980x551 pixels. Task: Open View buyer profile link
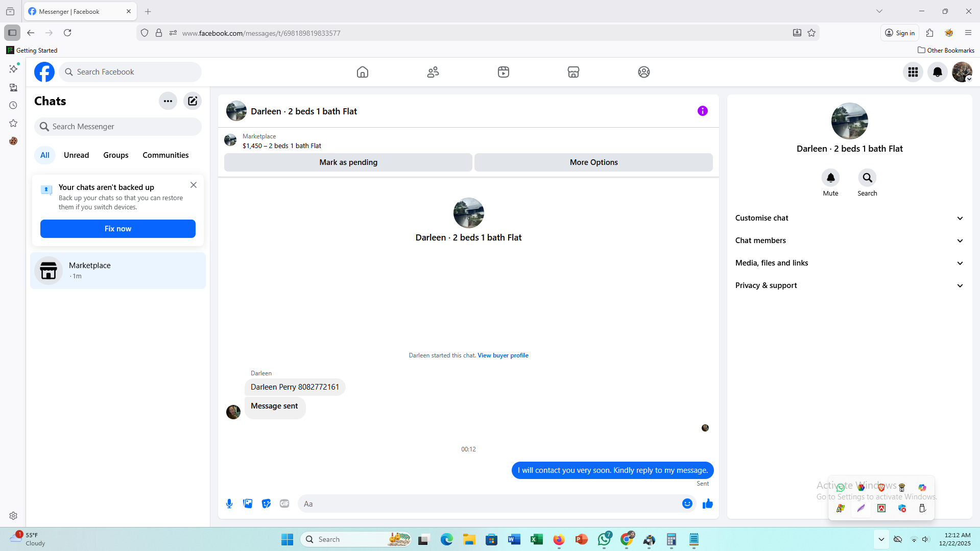pos(503,355)
